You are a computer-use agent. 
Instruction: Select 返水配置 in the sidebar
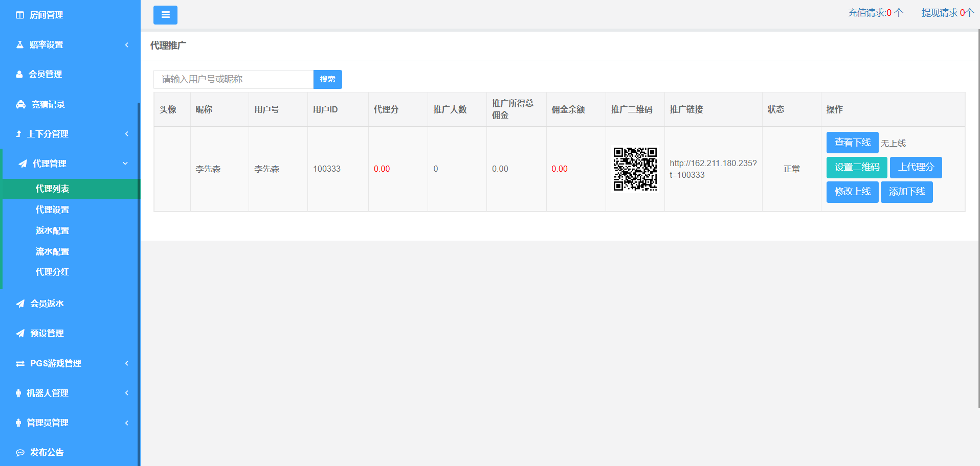[52, 231]
